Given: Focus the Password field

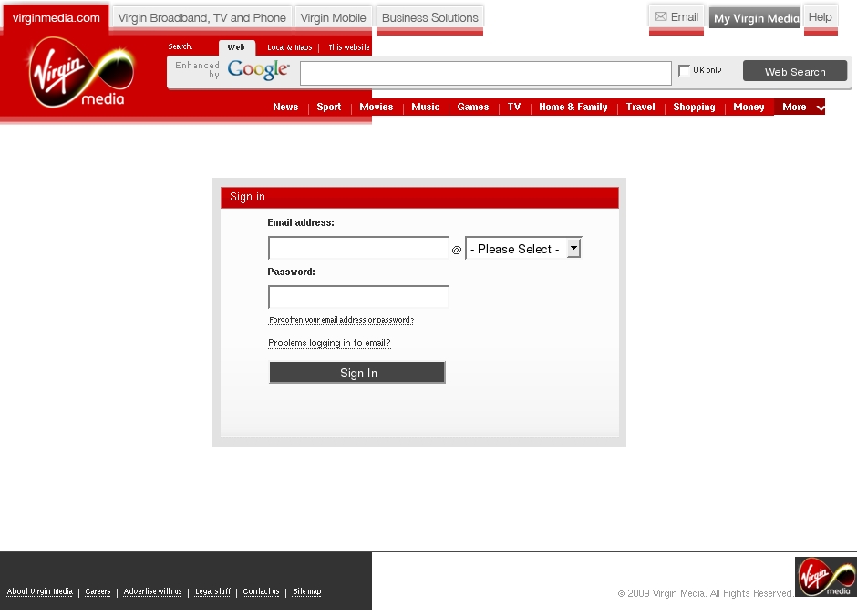Looking at the screenshot, I should [x=358, y=297].
